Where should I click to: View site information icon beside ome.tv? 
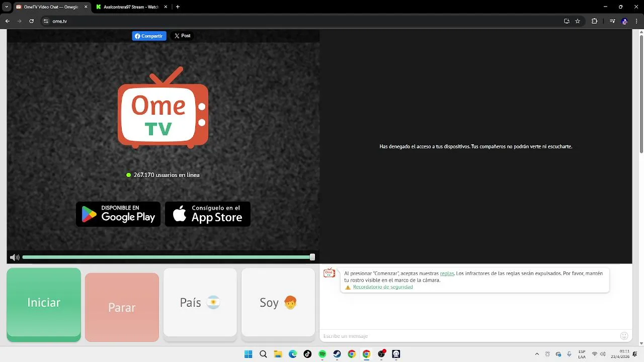tap(46, 21)
